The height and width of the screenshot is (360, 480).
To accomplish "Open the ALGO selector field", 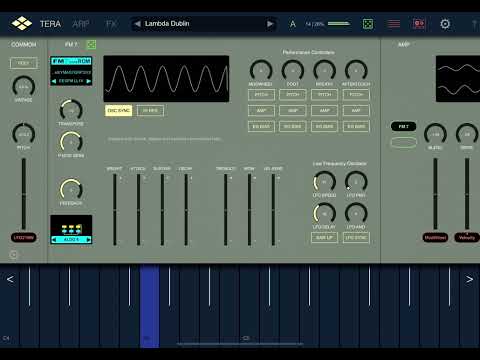I will point(71,240).
